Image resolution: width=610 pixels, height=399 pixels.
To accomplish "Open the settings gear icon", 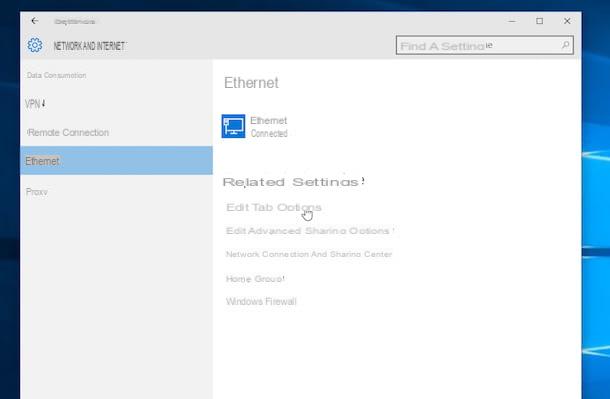I will coord(35,45).
